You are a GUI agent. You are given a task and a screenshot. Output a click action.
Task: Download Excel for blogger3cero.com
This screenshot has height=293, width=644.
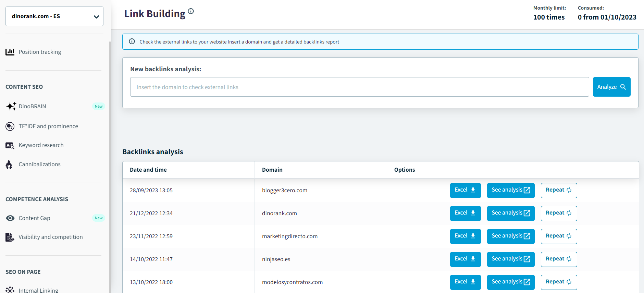point(465,190)
